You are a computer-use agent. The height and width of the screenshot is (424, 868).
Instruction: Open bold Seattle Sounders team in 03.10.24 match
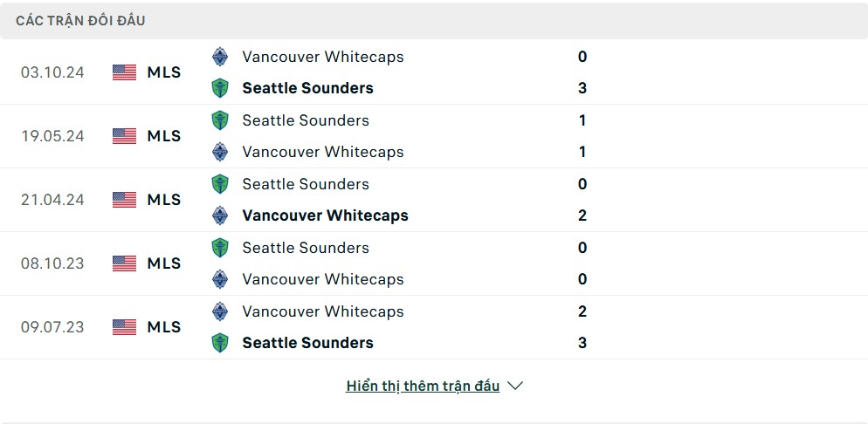coord(307,88)
